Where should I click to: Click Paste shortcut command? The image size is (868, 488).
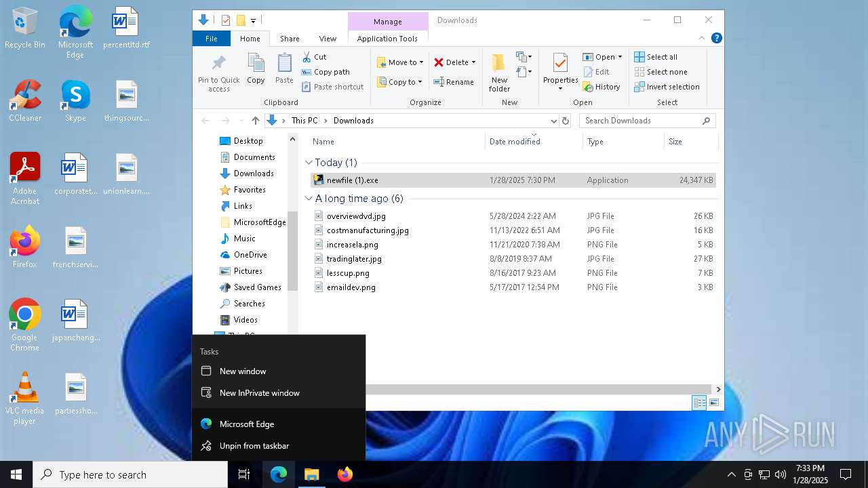332,87
